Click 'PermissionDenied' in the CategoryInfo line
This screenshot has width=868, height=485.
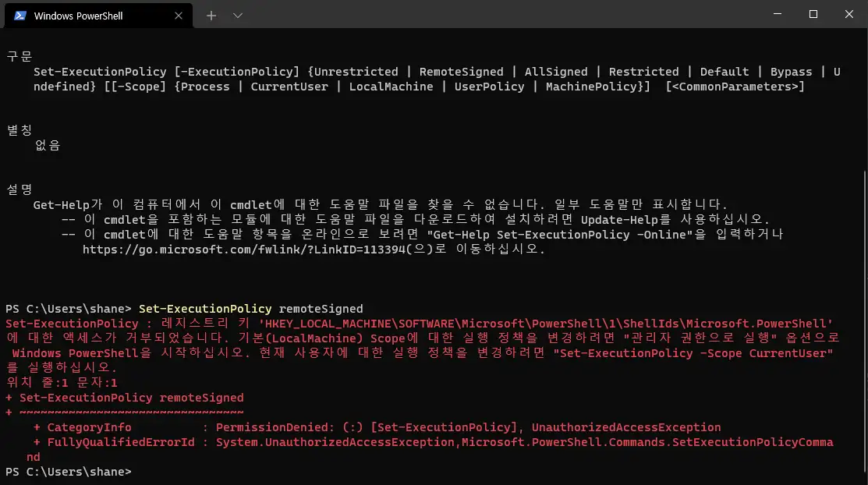point(272,427)
